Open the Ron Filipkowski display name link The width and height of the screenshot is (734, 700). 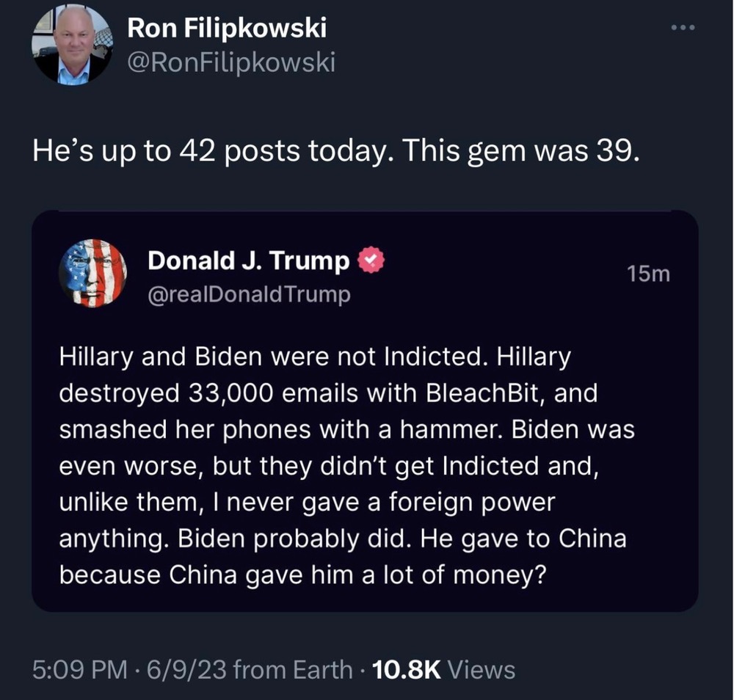pyautogui.click(x=227, y=29)
